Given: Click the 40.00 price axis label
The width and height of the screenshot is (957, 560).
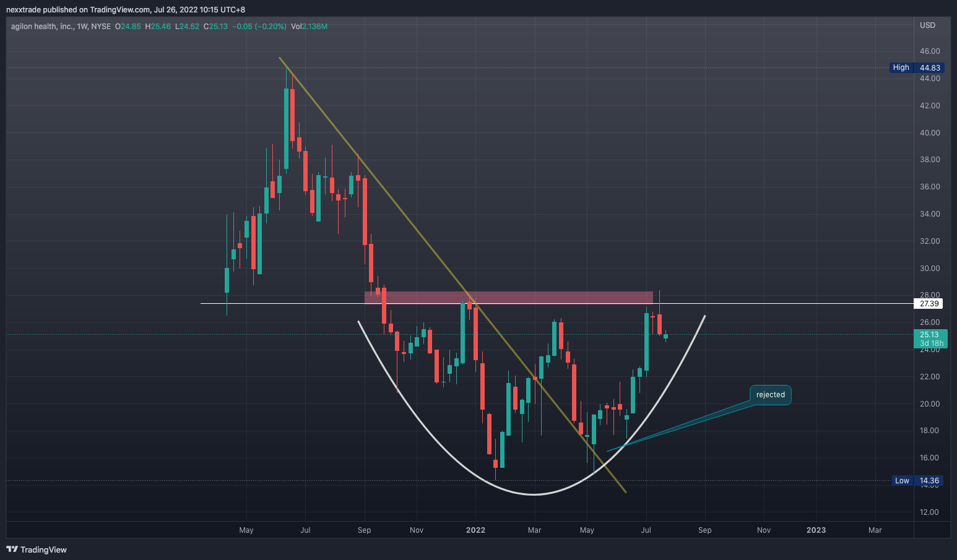Looking at the screenshot, I should (930, 133).
